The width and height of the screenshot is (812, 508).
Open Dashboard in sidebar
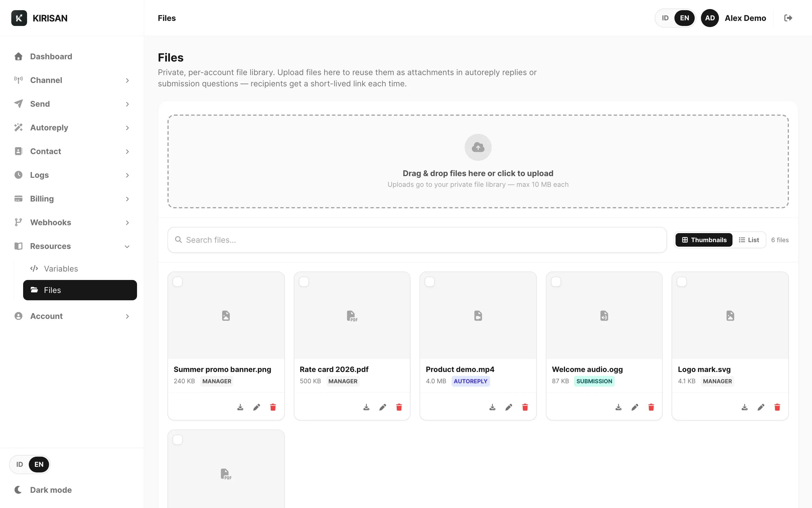[72, 56]
